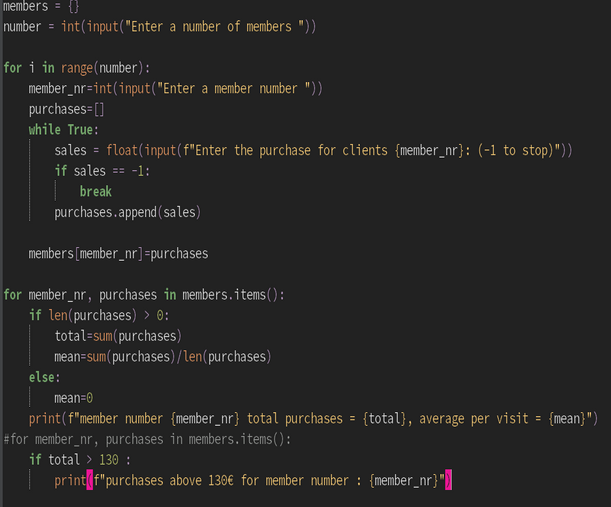Click 'purchases above 130€' string text

click(x=170, y=481)
